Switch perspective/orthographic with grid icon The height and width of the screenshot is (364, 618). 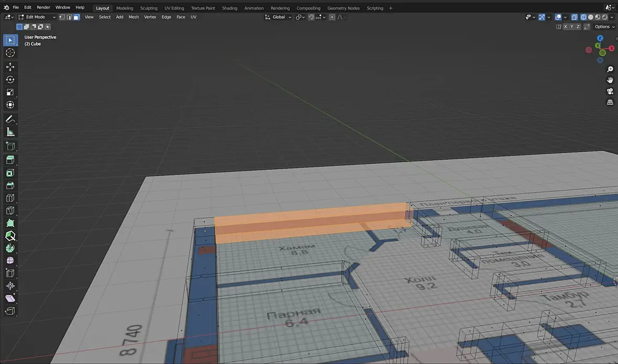pos(610,103)
